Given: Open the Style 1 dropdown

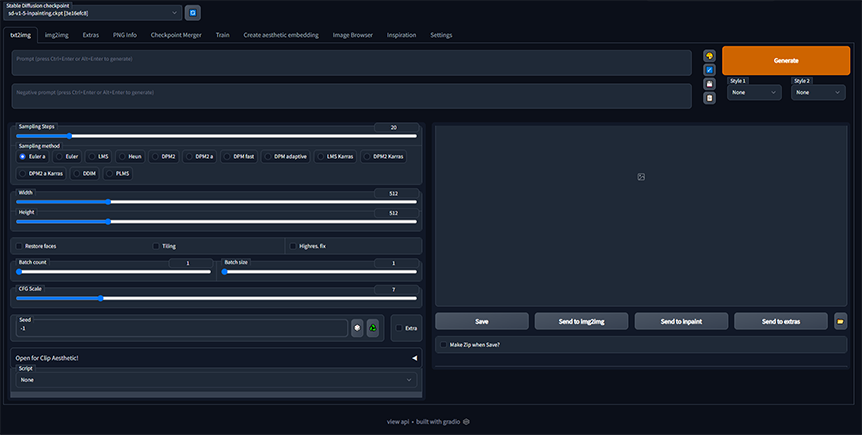Looking at the screenshot, I should (x=754, y=92).
